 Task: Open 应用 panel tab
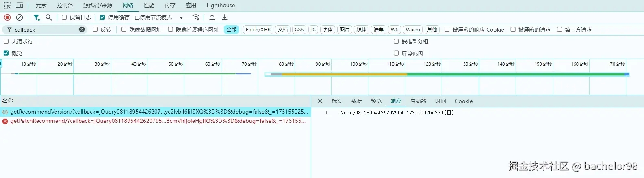click(x=191, y=5)
